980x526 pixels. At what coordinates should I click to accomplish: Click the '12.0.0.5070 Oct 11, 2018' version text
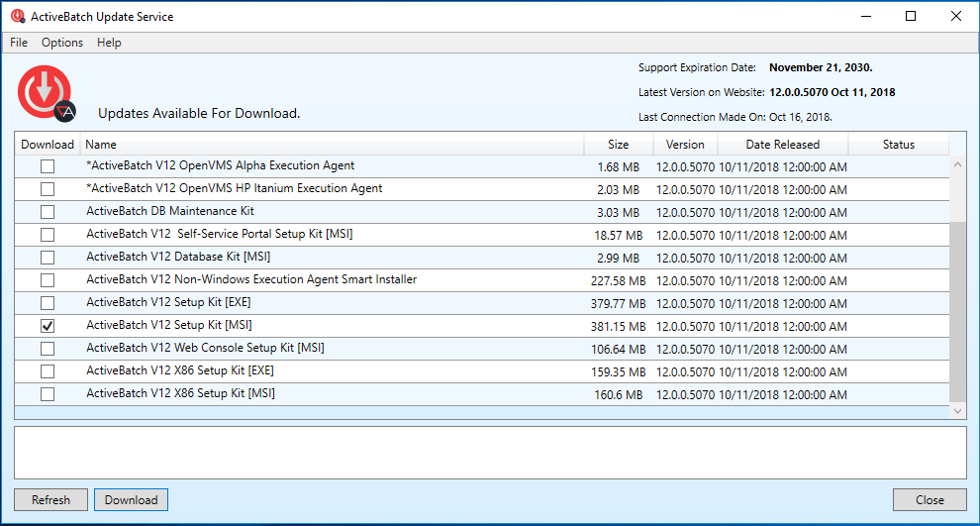(832, 92)
